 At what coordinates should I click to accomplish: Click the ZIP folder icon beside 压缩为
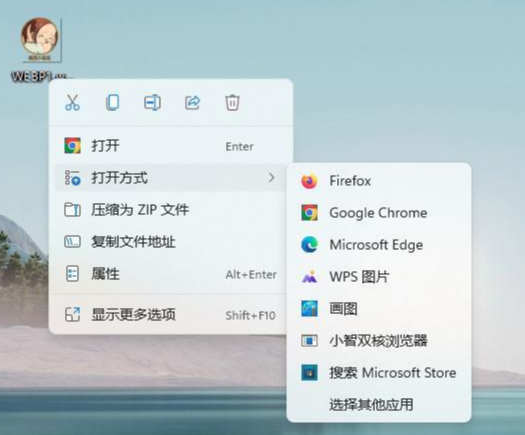(73, 210)
